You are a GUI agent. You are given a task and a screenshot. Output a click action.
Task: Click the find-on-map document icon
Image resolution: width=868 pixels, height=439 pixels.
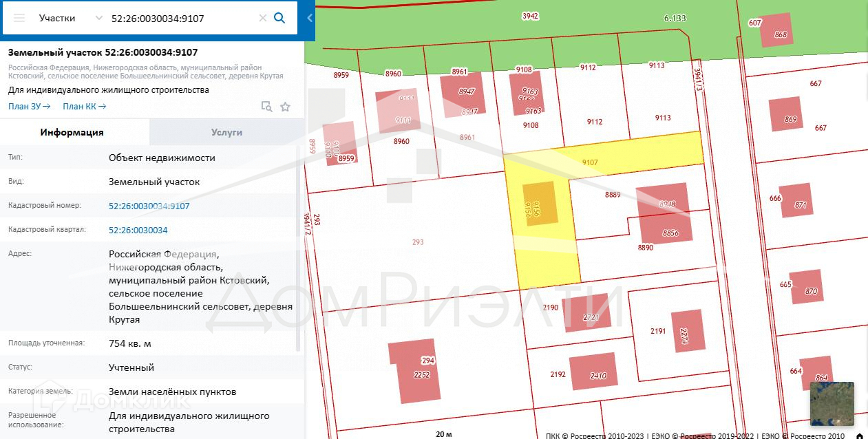(266, 106)
